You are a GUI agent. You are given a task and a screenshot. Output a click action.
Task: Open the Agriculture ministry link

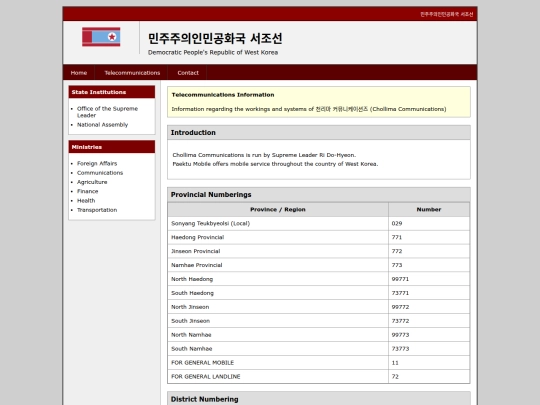(92, 182)
